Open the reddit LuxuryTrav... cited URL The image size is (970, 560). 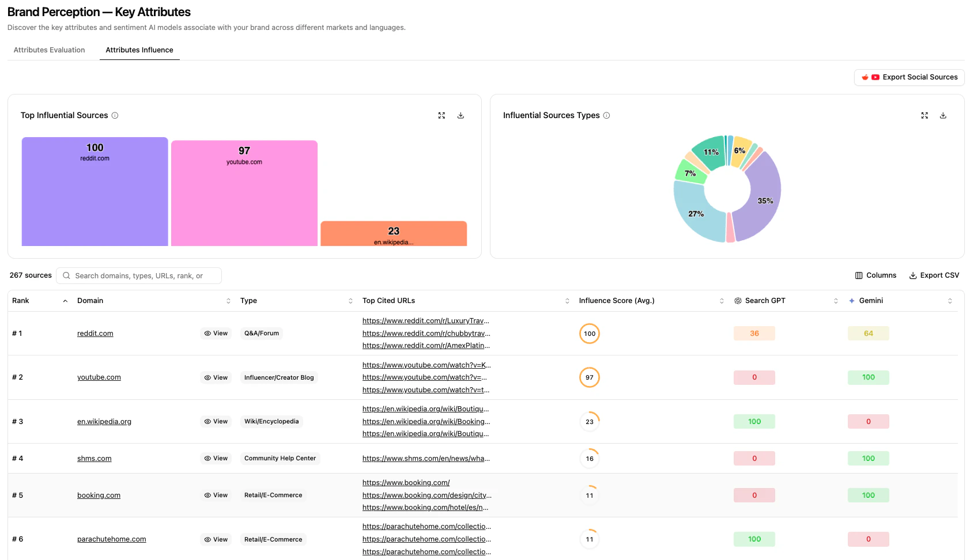click(426, 321)
